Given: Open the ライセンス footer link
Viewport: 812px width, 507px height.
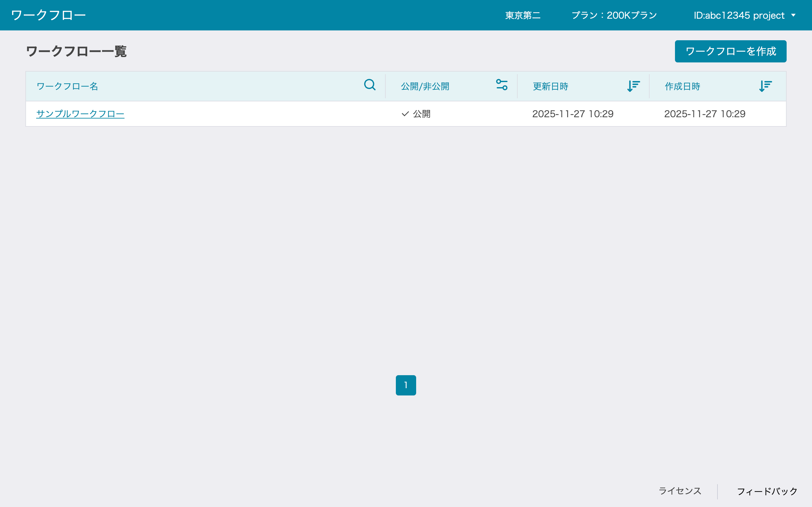Looking at the screenshot, I should coord(680,491).
